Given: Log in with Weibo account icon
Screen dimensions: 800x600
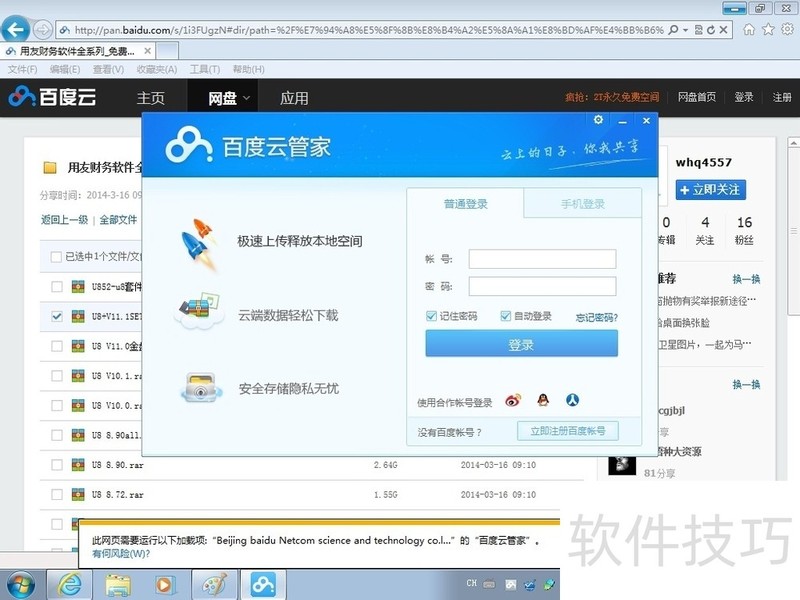Looking at the screenshot, I should [x=512, y=401].
